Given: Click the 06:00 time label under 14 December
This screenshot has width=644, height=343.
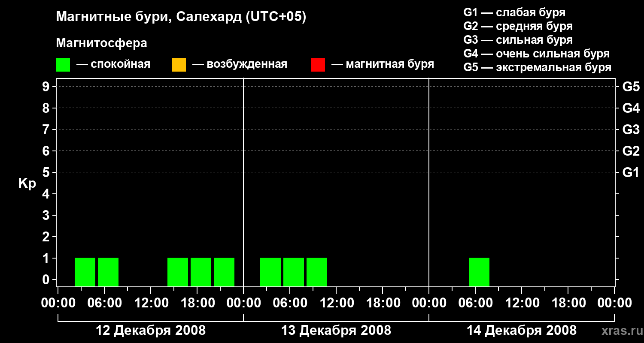Looking at the screenshot, I should tap(475, 303).
